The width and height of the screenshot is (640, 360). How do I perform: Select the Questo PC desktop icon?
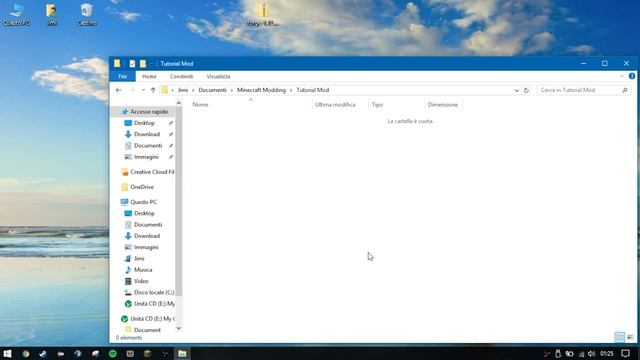[x=16, y=15]
